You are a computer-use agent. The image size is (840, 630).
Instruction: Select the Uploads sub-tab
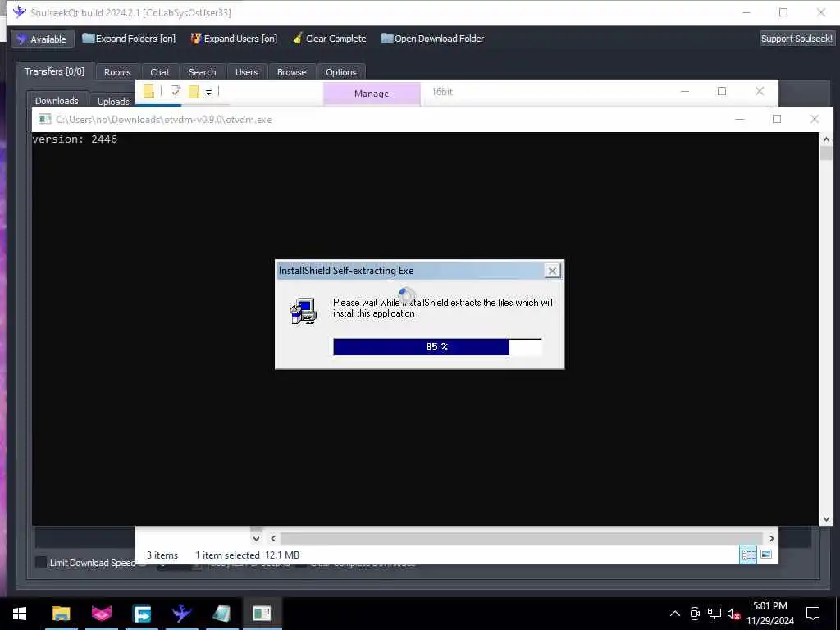113,101
